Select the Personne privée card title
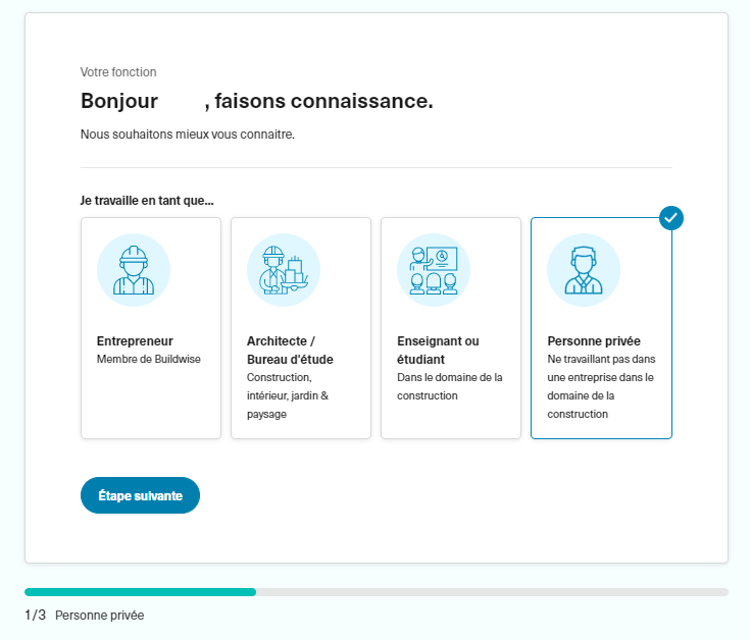Viewport: 750px width, 640px height. point(594,341)
